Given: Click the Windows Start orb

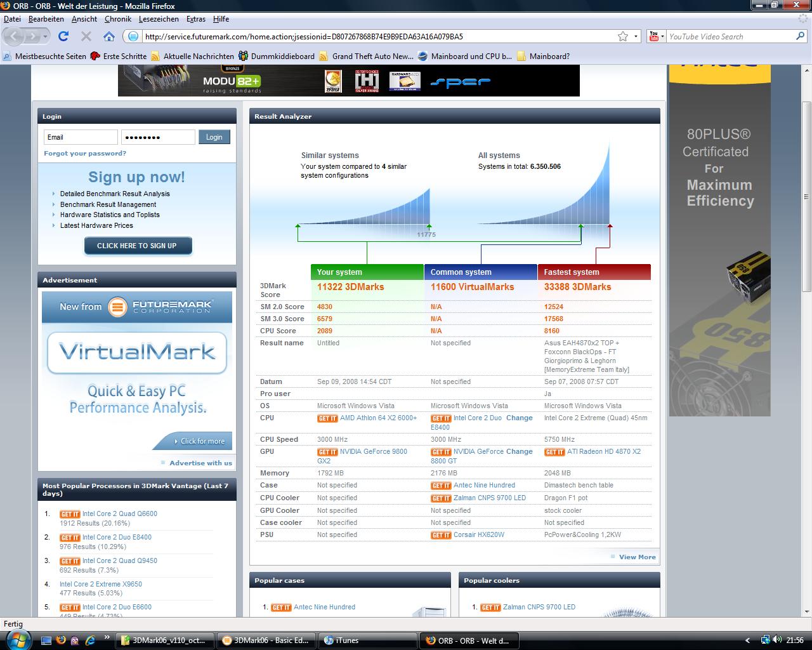Looking at the screenshot, I should (x=18, y=640).
